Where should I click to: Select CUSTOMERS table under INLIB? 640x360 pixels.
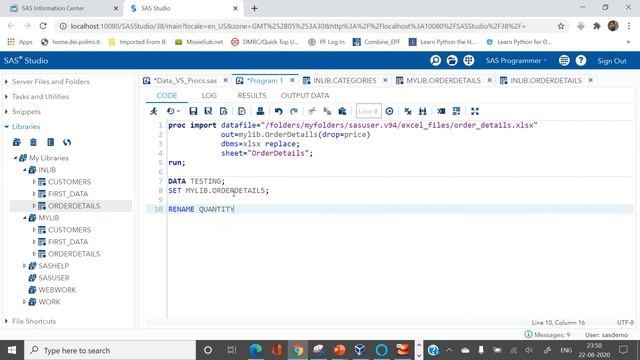coord(69,182)
